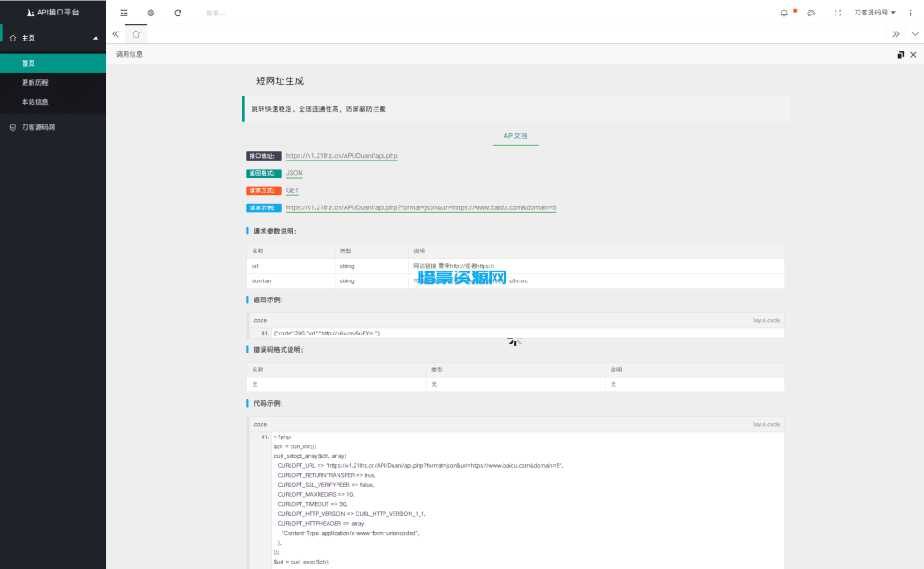Click the refresh icon in top toolbar
Screen dimensions: 924x569
click(178, 13)
